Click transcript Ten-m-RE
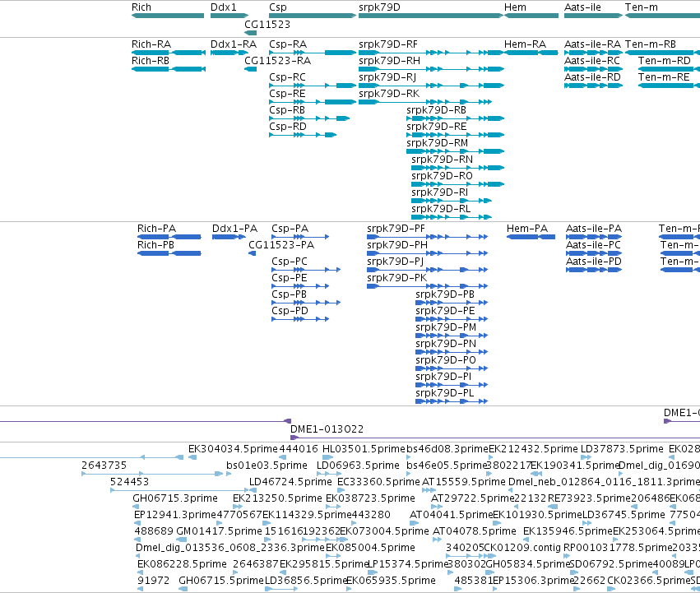This screenshot has width=700, height=593. 664,77
